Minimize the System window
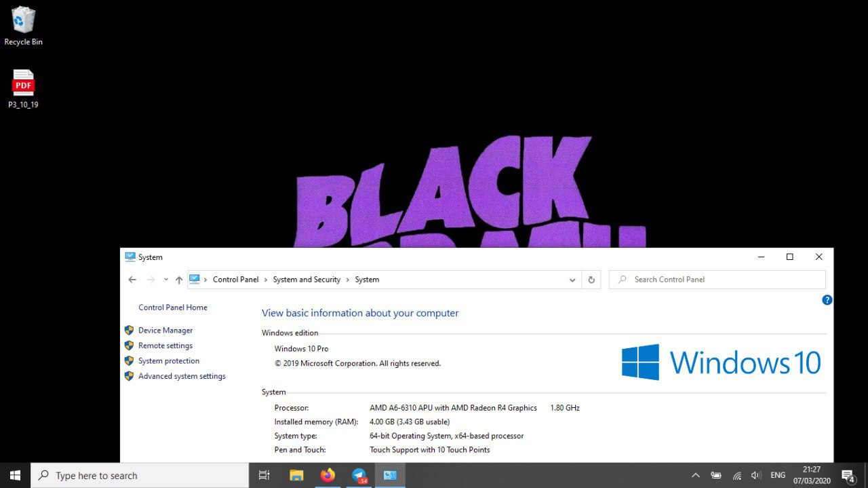868x488 pixels. point(762,257)
